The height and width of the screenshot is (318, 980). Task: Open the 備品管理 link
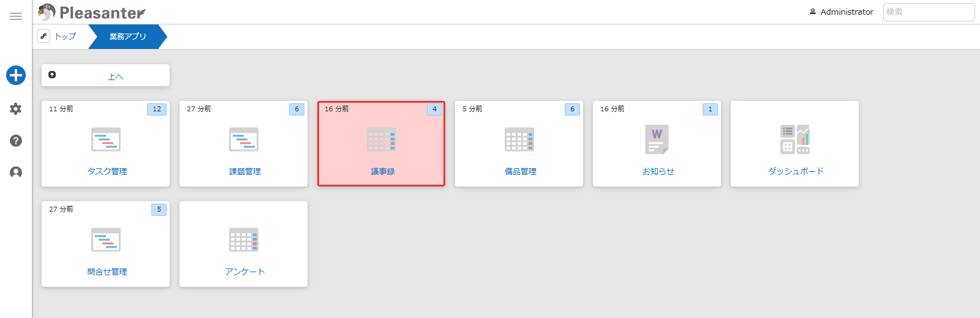coord(521,171)
